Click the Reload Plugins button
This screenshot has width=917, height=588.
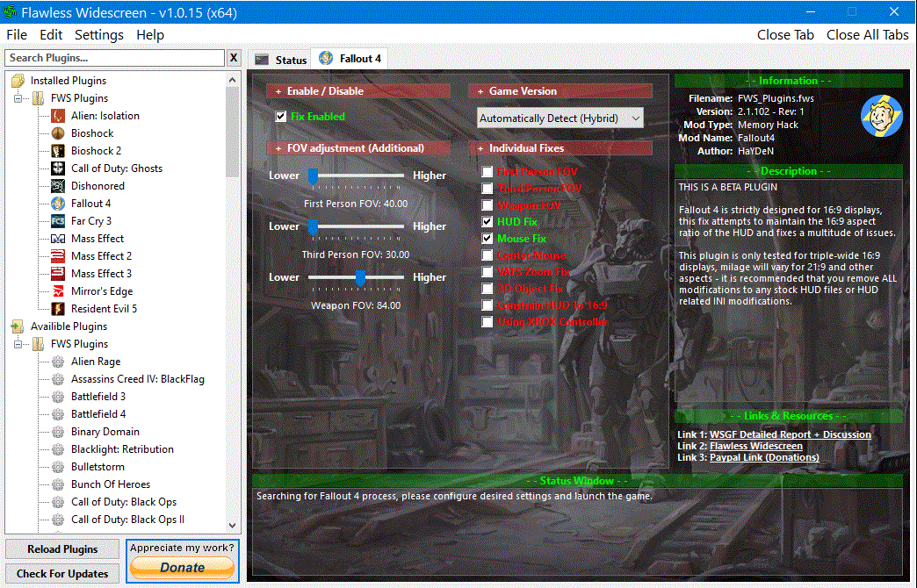[x=62, y=549]
